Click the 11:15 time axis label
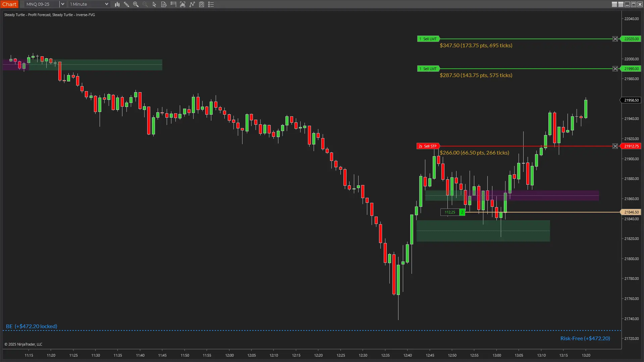The image size is (644, 362). (29, 355)
